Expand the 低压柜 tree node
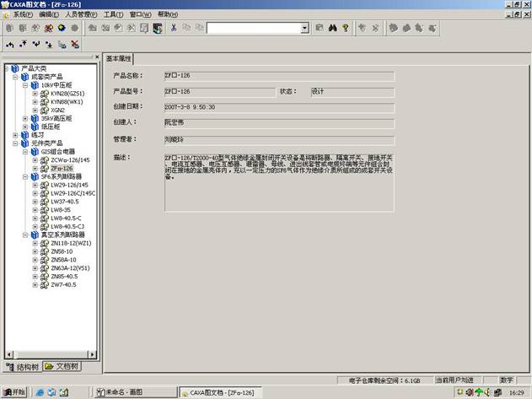The height and width of the screenshot is (399, 532). [25, 126]
